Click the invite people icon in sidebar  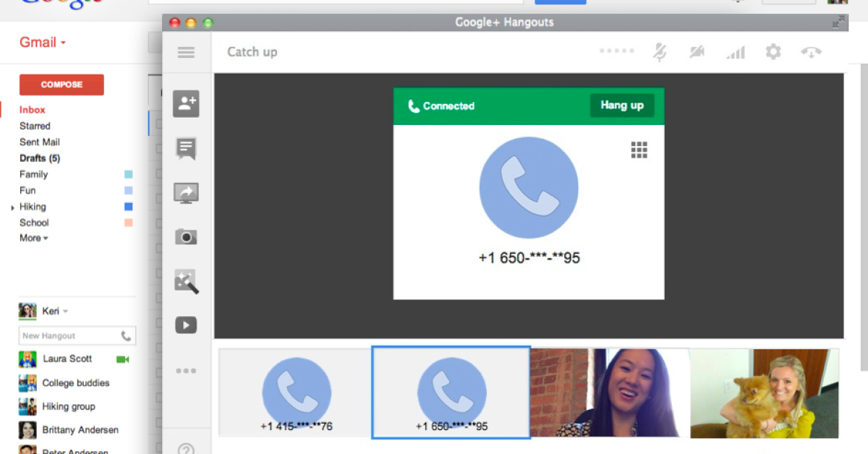pyautogui.click(x=186, y=104)
